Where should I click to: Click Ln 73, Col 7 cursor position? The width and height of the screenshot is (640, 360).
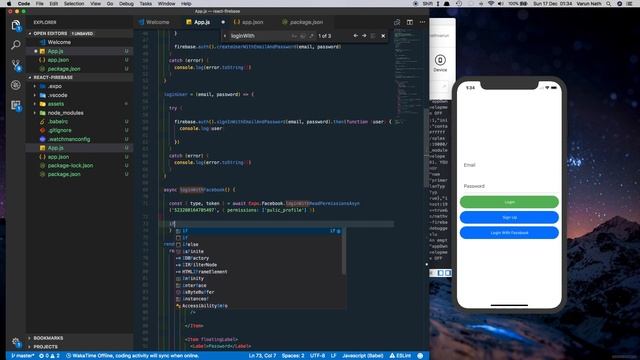(x=262, y=356)
